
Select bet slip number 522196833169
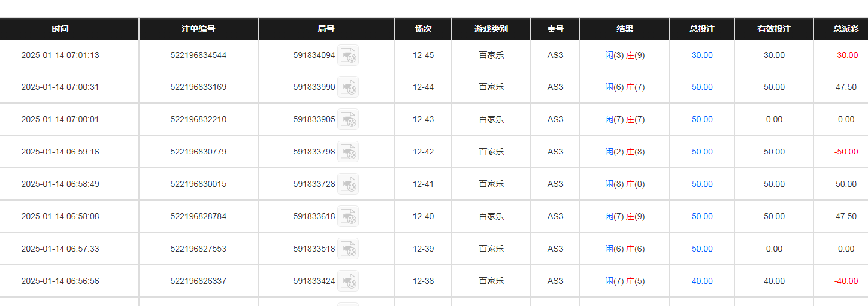pos(198,87)
